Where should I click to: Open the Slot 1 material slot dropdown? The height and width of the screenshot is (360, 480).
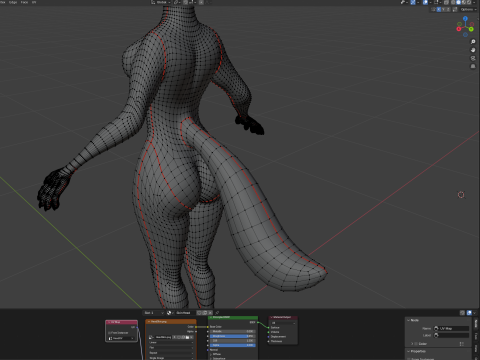[x=154, y=313]
